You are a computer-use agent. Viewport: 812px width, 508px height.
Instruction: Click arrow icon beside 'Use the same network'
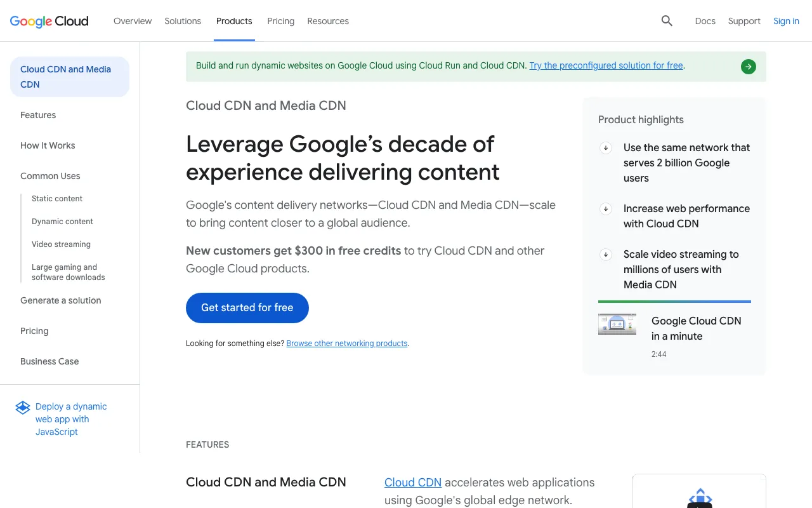(x=606, y=148)
